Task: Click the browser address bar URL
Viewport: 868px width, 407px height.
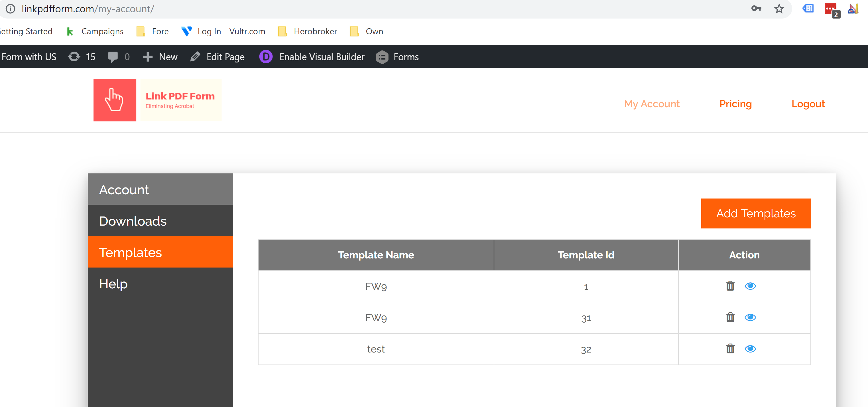Action: coord(88,9)
